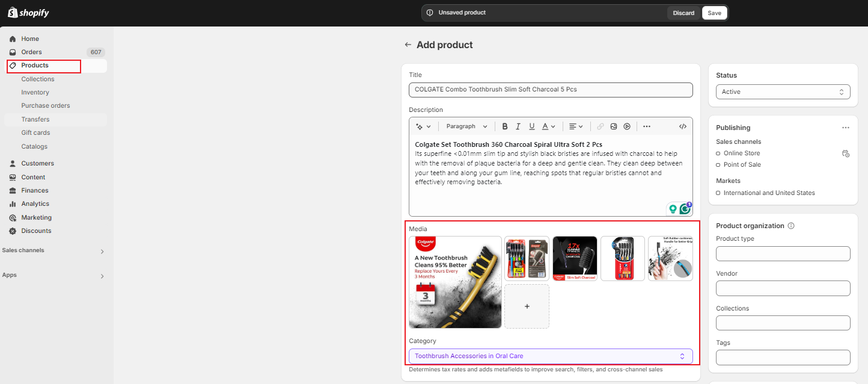Open the Transfers page

click(35, 119)
